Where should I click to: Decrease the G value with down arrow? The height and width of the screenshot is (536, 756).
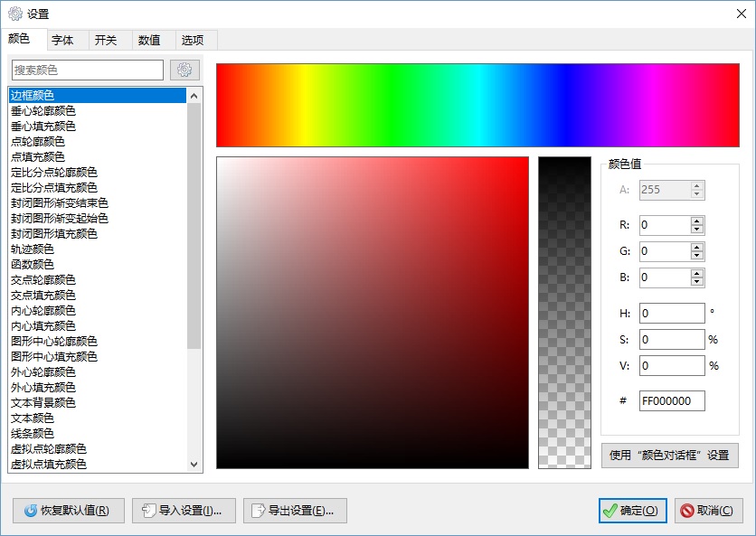click(x=696, y=256)
